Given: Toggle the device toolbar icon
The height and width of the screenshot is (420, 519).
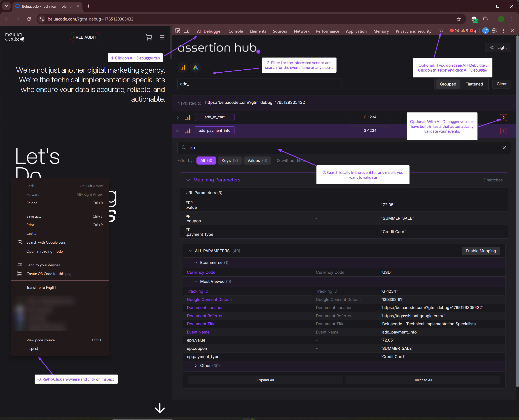Looking at the screenshot, I should tap(187, 31).
